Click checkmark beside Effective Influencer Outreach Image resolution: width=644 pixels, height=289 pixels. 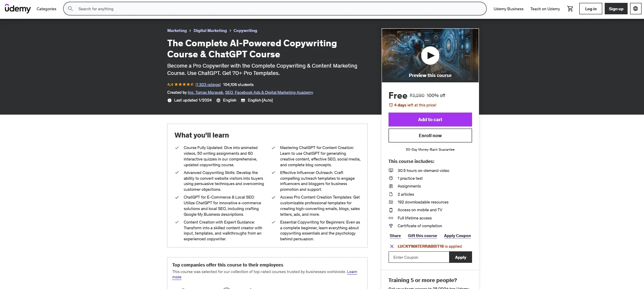tap(273, 173)
